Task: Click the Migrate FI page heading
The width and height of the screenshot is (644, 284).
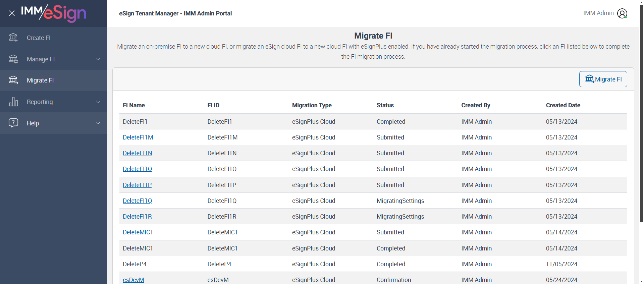Action: (x=373, y=36)
